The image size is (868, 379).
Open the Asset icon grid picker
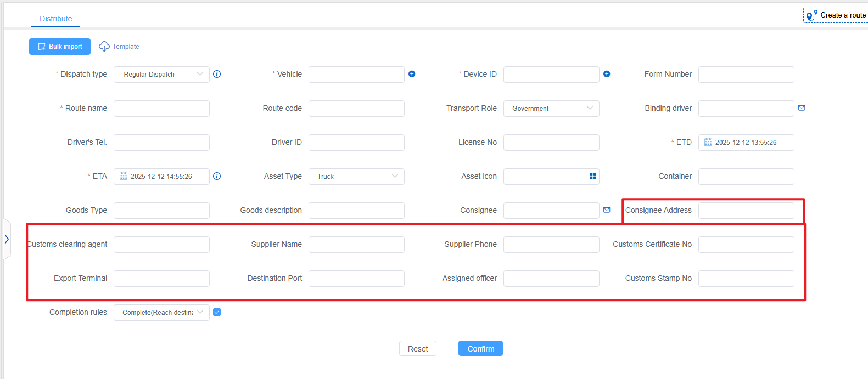point(593,176)
